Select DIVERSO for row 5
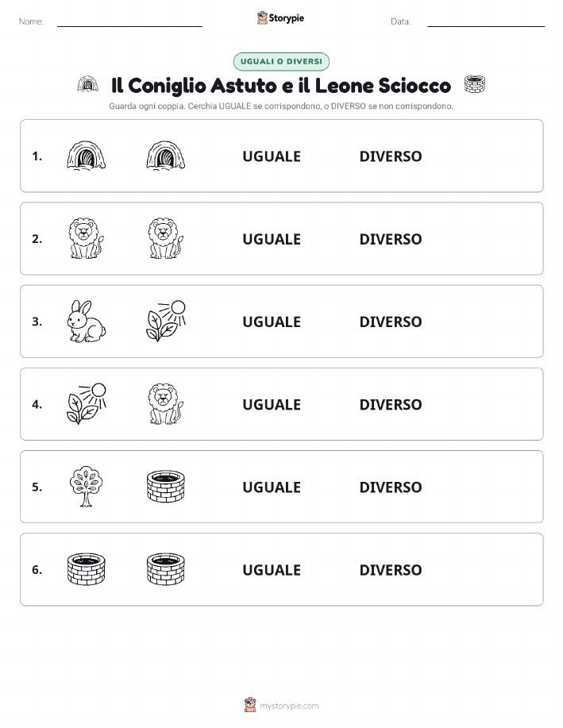Screen dimensions: 563x728 click(x=391, y=487)
